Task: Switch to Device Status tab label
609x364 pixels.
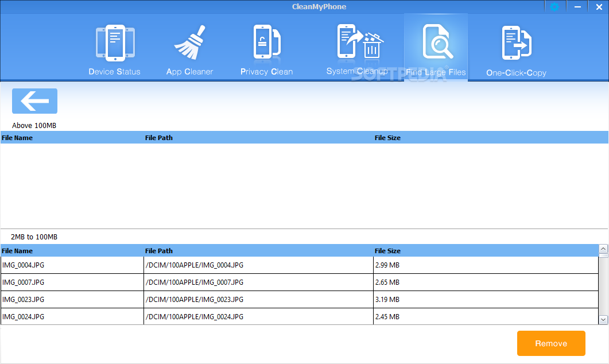Action: coord(115,71)
